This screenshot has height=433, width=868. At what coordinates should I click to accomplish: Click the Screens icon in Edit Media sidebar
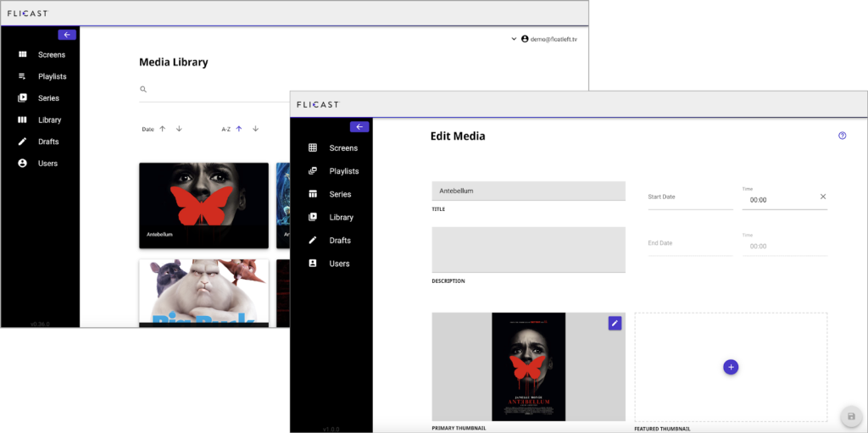(x=313, y=147)
